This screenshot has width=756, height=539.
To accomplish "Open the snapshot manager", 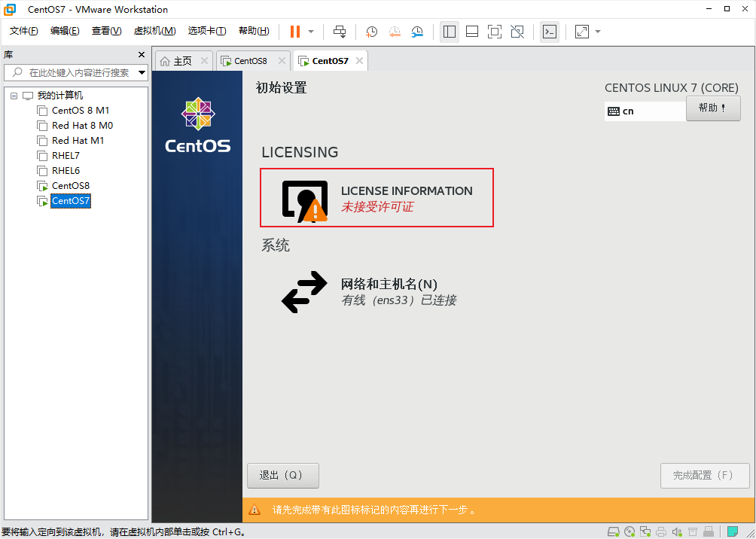I will point(418,32).
